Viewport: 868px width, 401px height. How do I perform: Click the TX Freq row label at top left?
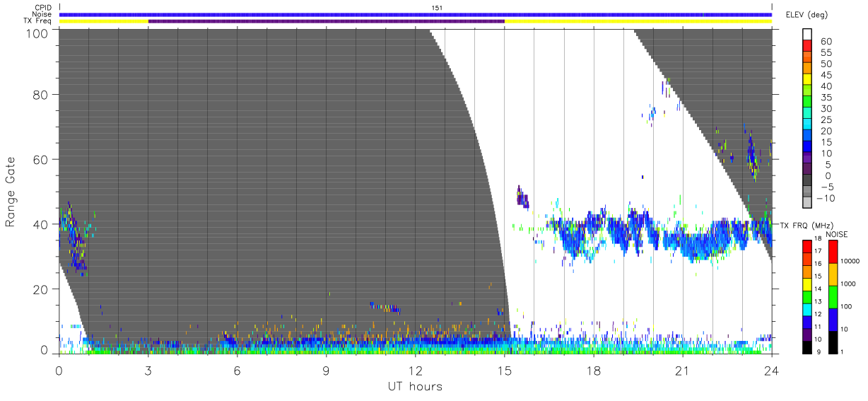point(37,21)
